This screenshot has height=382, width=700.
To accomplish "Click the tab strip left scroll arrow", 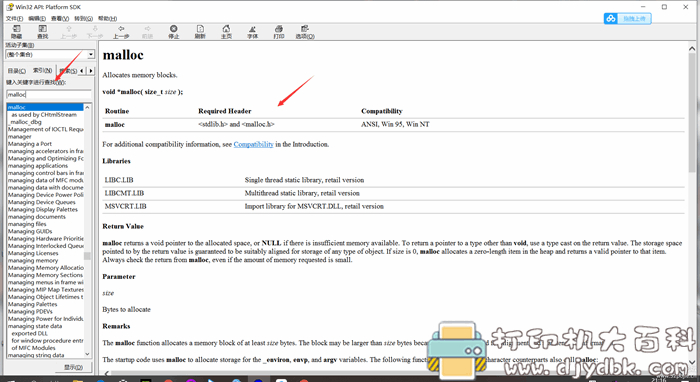I will click(x=82, y=71).
